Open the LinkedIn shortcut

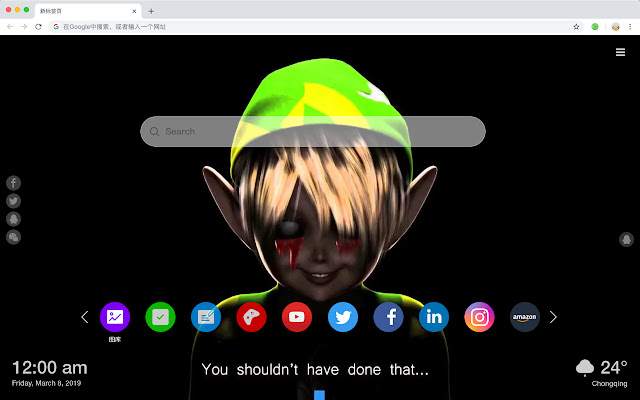434,317
